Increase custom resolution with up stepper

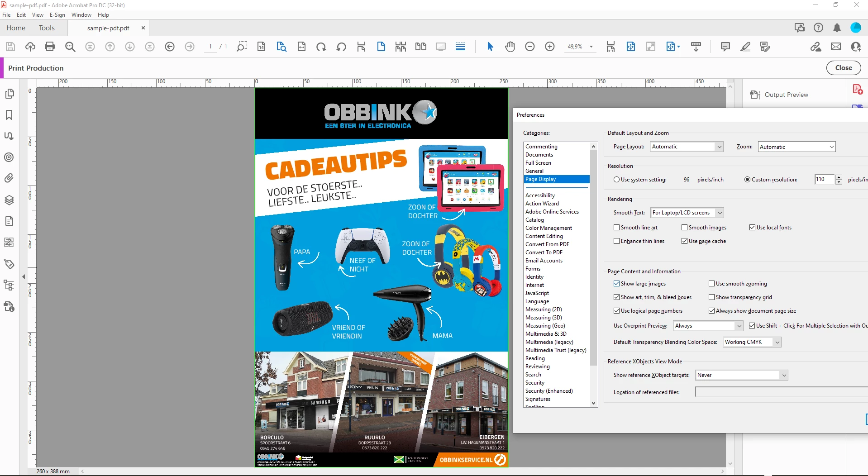[839, 177]
